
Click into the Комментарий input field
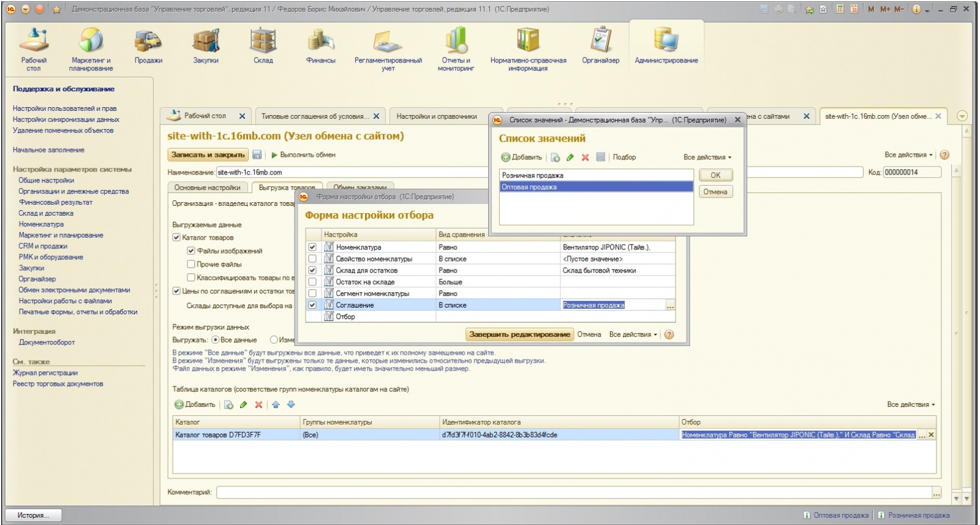click(x=574, y=493)
